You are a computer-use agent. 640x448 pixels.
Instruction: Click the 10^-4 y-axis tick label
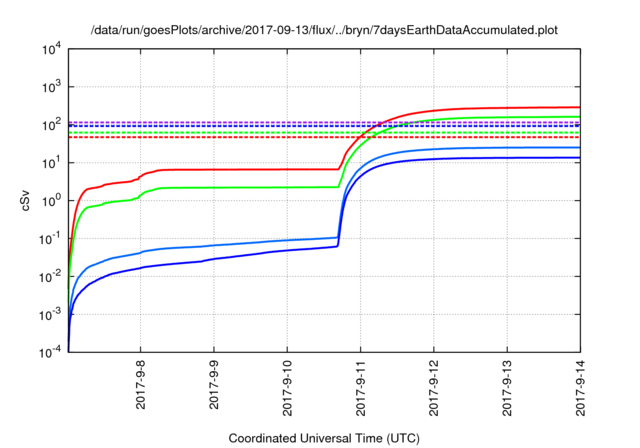(51, 352)
